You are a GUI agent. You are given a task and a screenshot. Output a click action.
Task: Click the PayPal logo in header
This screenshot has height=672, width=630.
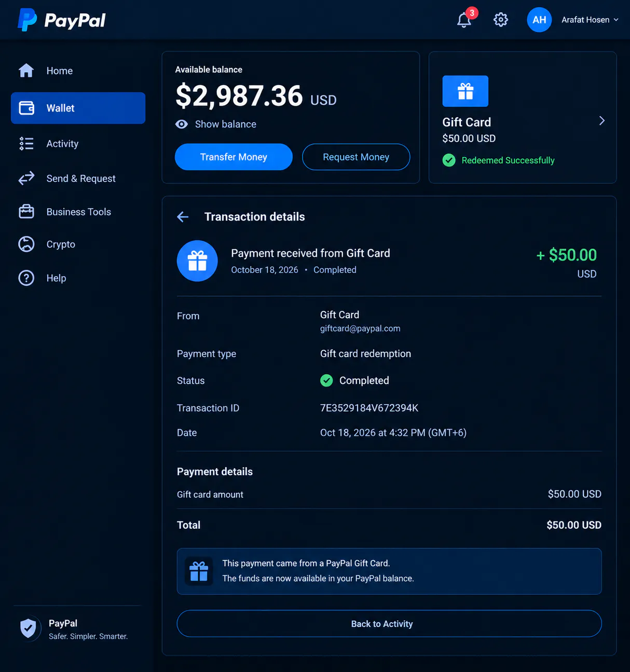(x=61, y=20)
